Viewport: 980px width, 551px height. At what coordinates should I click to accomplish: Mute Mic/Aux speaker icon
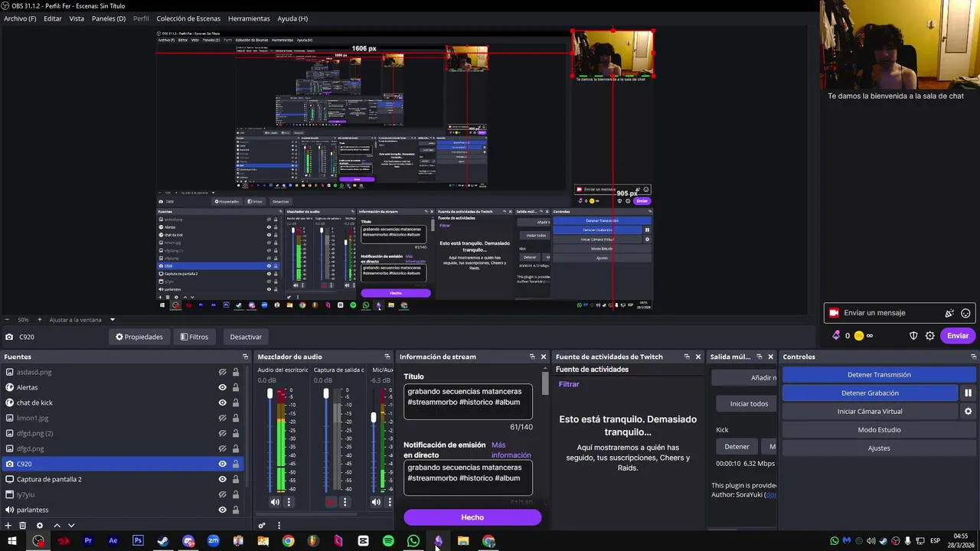(x=376, y=502)
